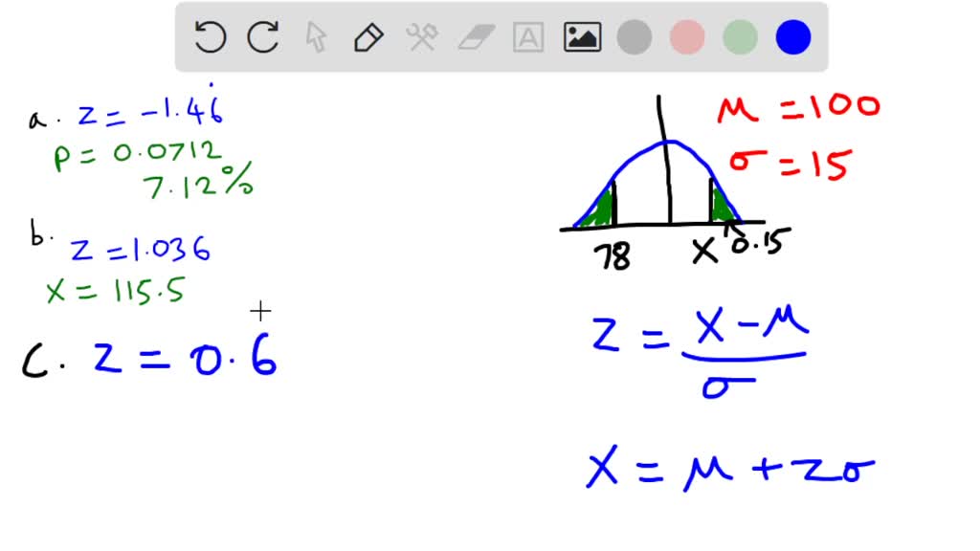This screenshot has width=980, height=551.
Task: Select the pointer selection tool
Action: coord(316,37)
